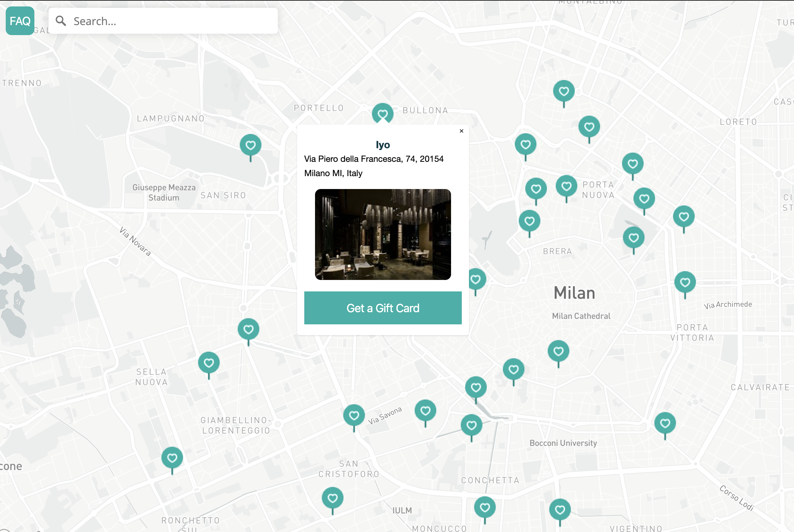Click heart marker above IULM label

[333, 498]
